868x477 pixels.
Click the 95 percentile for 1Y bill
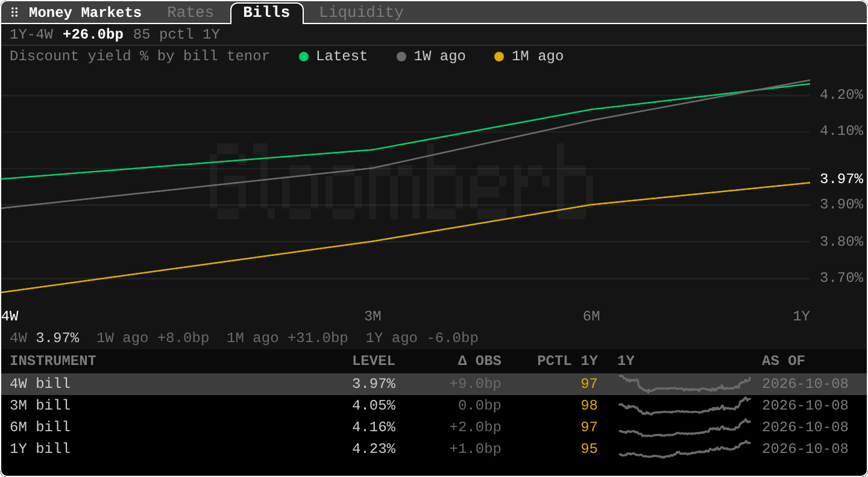(x=589, y=449)
